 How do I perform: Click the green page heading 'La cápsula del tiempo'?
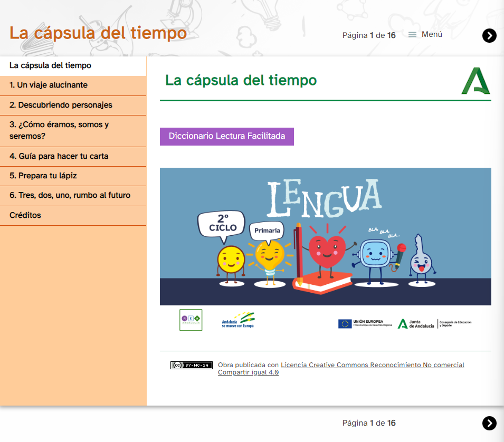[241, 80]
